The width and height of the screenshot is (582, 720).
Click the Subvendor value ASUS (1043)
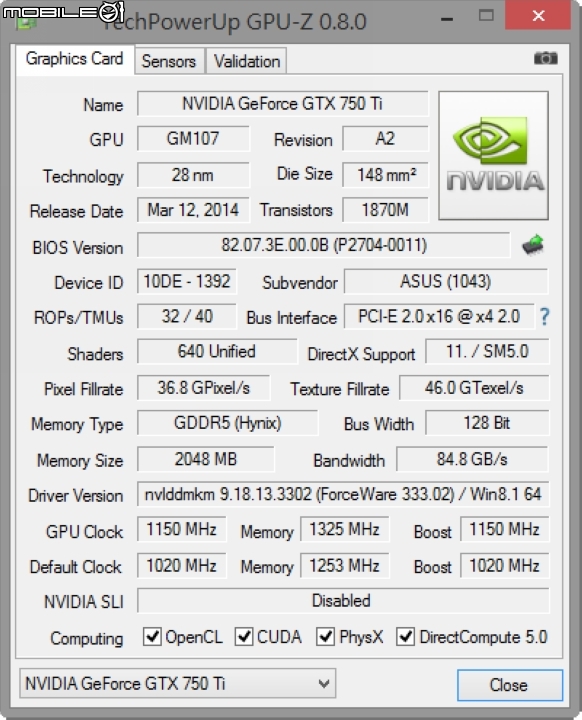pos(446,281)
